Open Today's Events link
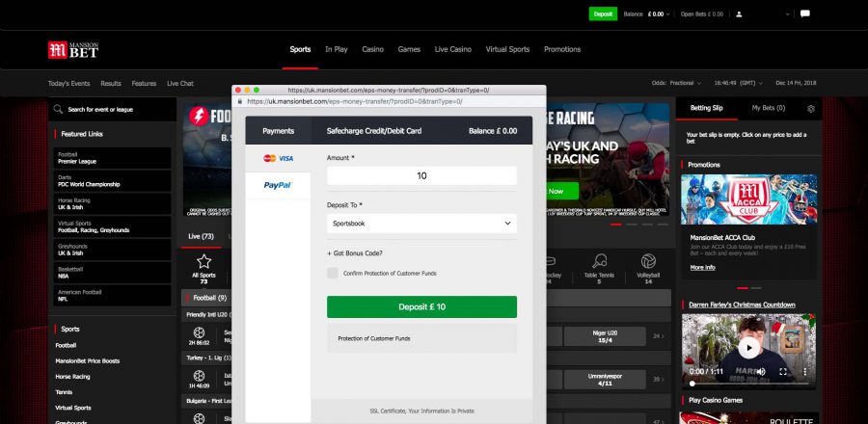The height and width of the screenshot is (424, 868). [x=68, y=84]
